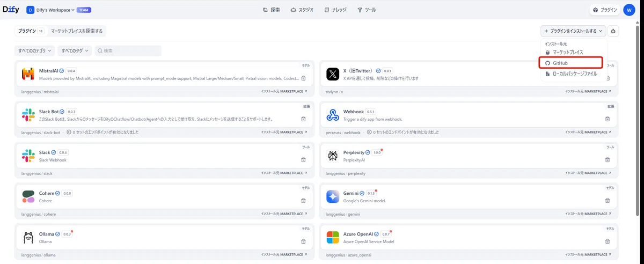Click the プラグイン button in header
644x264 pixels.
pos(605,10)
